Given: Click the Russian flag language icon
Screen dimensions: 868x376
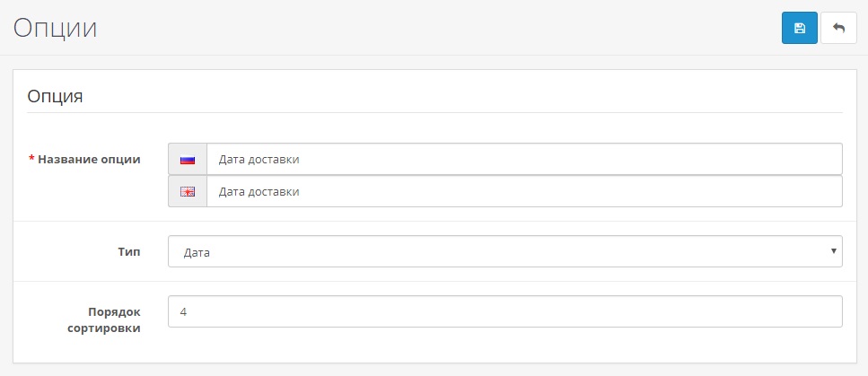Looking at the screenshot, I should pyautogui.click(x=188, y=160).
